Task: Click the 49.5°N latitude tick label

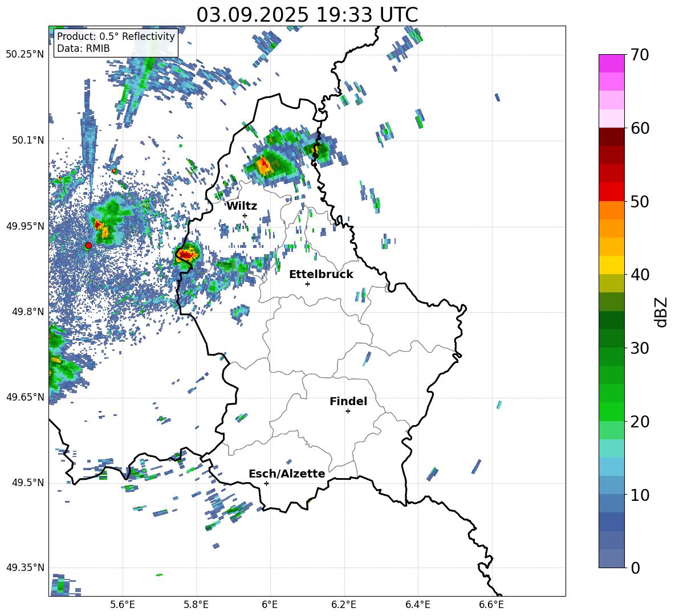Action: (x=28, y=483)
